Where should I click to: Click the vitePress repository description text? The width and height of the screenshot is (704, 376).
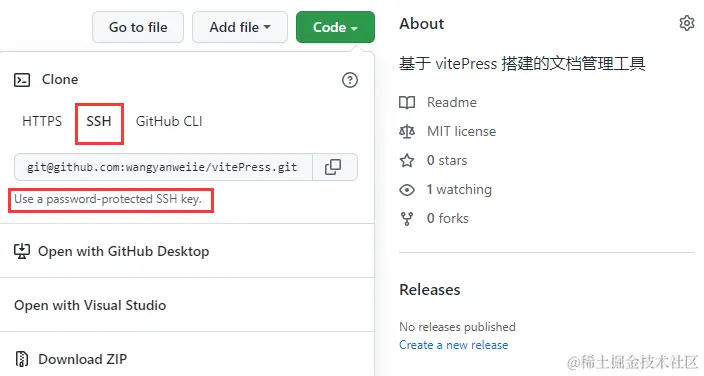(x=522, y=63)
